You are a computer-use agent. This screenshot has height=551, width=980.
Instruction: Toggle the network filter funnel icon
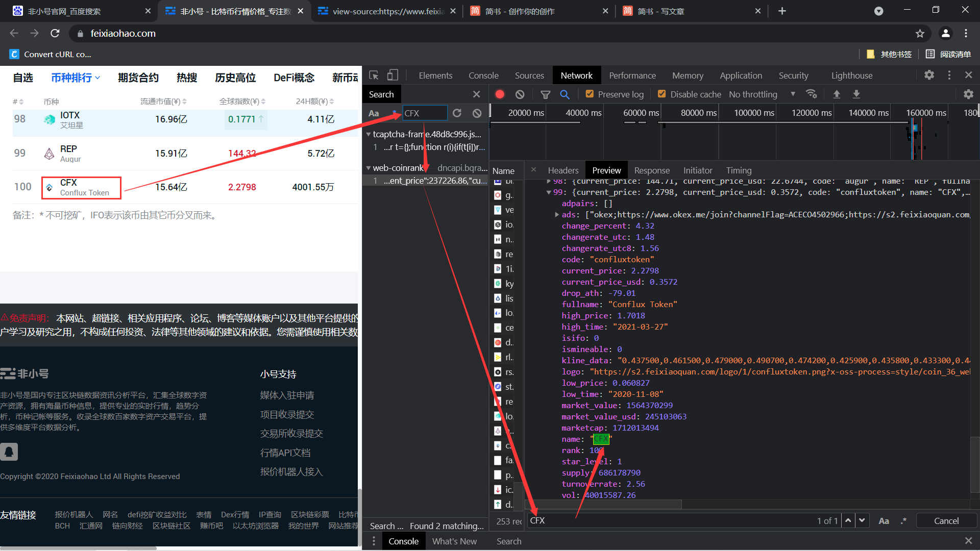click(545, 94)
